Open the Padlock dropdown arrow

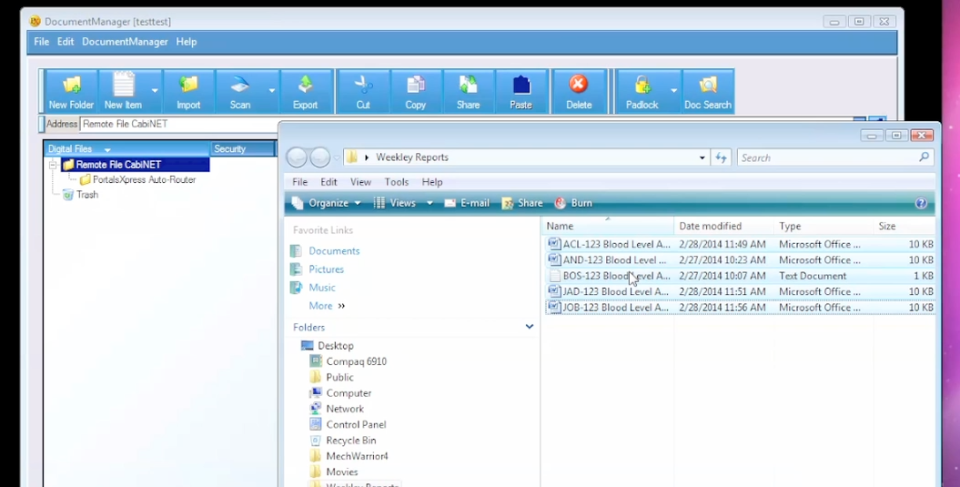coord(673,91)
